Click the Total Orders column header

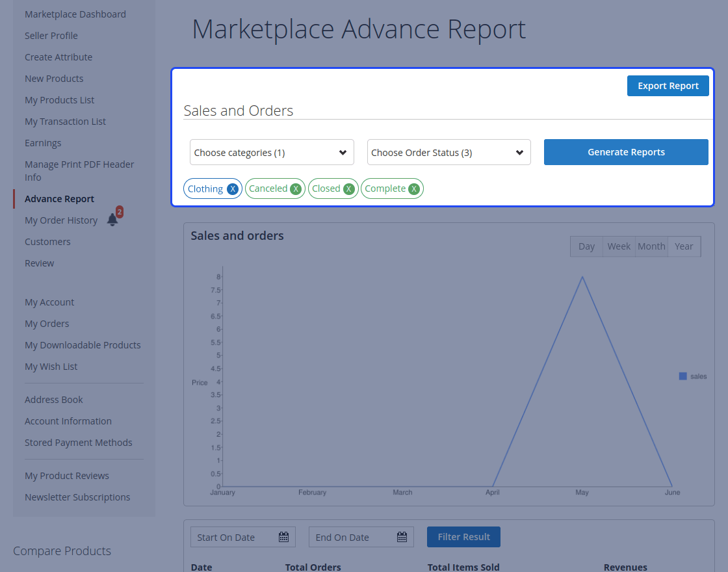pos(313,567)
